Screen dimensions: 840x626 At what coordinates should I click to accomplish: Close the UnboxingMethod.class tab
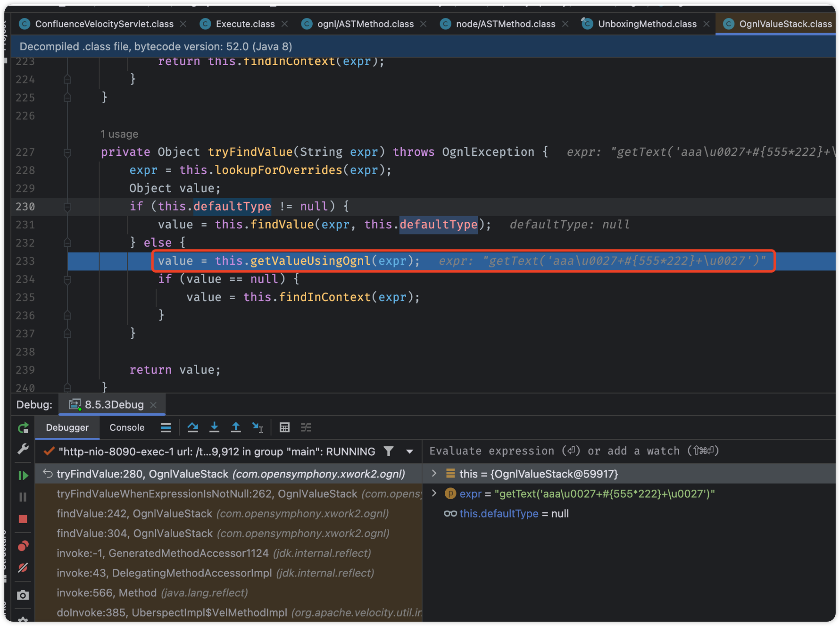coord(707,24)
